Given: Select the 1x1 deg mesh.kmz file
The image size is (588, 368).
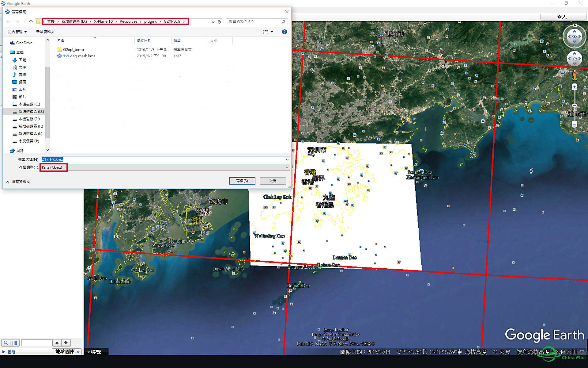Looking at the screenshot, I should (76, 56).
